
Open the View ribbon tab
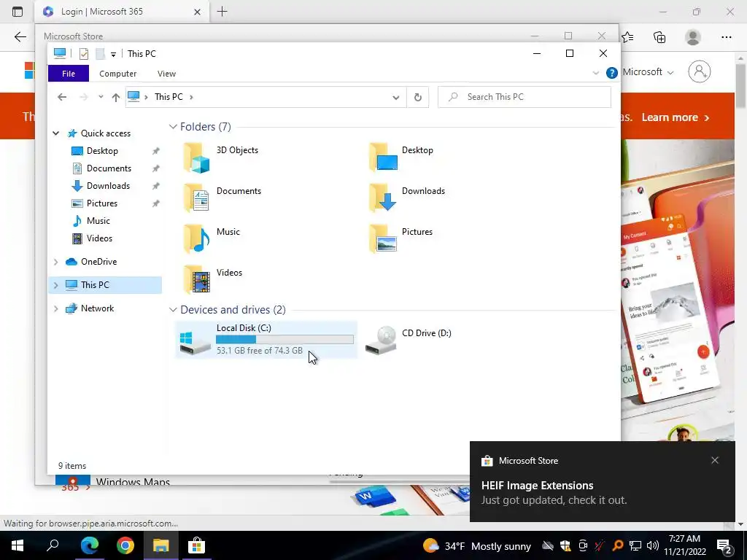pos(166,74)
